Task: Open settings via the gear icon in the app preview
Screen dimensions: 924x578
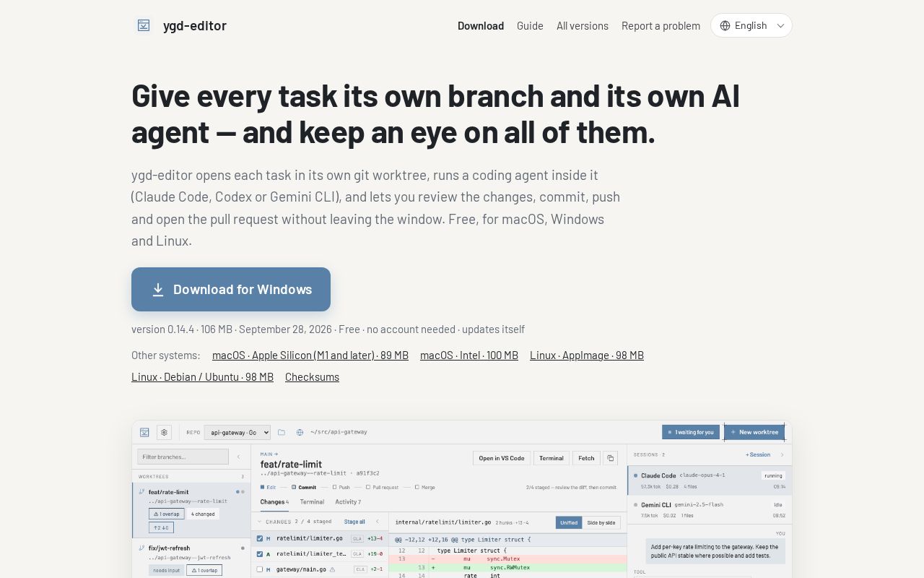Action: pos(164,432)
